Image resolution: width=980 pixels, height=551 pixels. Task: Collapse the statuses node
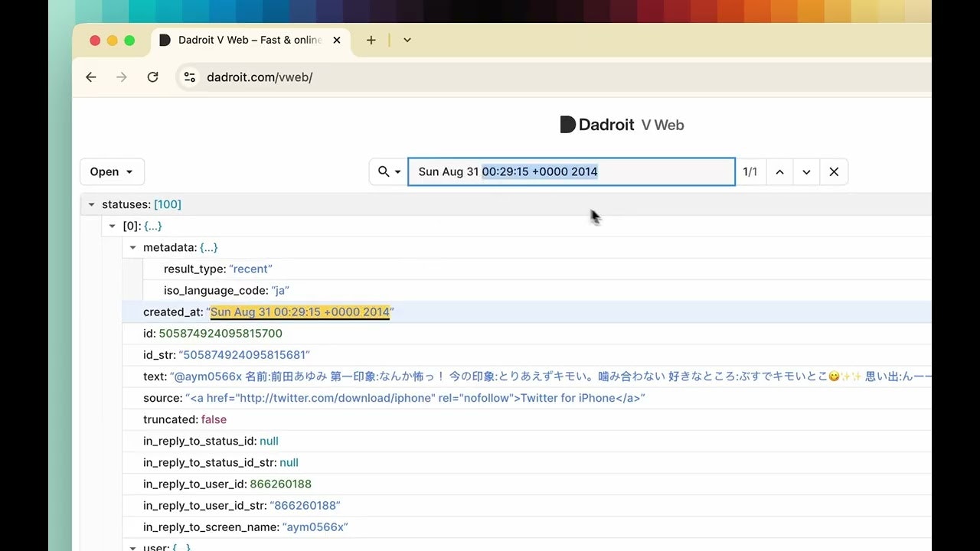click(x=92, y=204)
